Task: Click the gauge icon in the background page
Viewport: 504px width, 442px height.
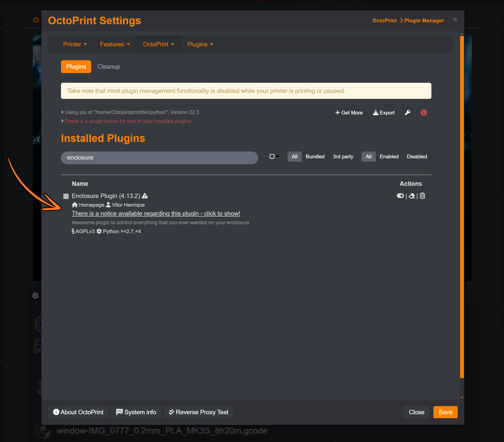Action: coord(35,295)
